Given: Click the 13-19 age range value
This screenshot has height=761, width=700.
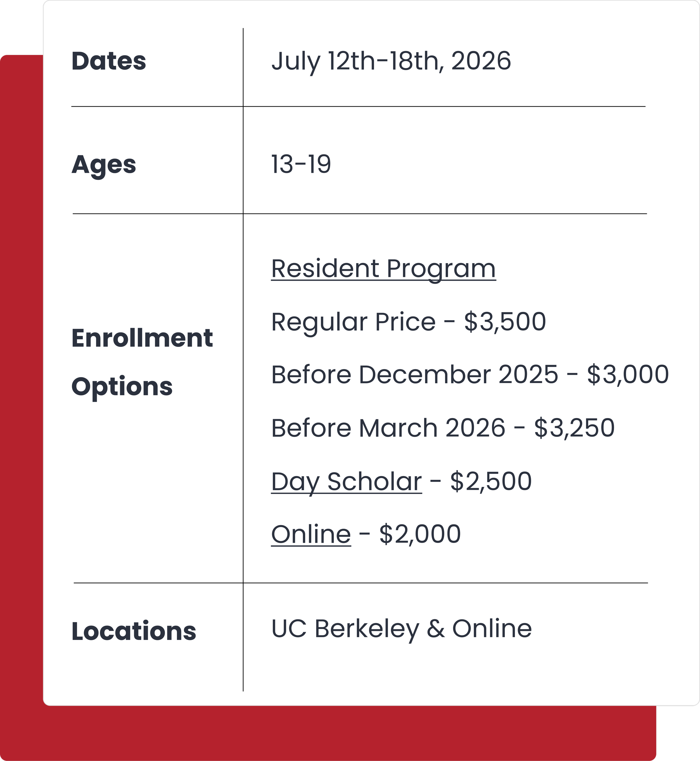Looking at the screenshot, I should point(301,164).
